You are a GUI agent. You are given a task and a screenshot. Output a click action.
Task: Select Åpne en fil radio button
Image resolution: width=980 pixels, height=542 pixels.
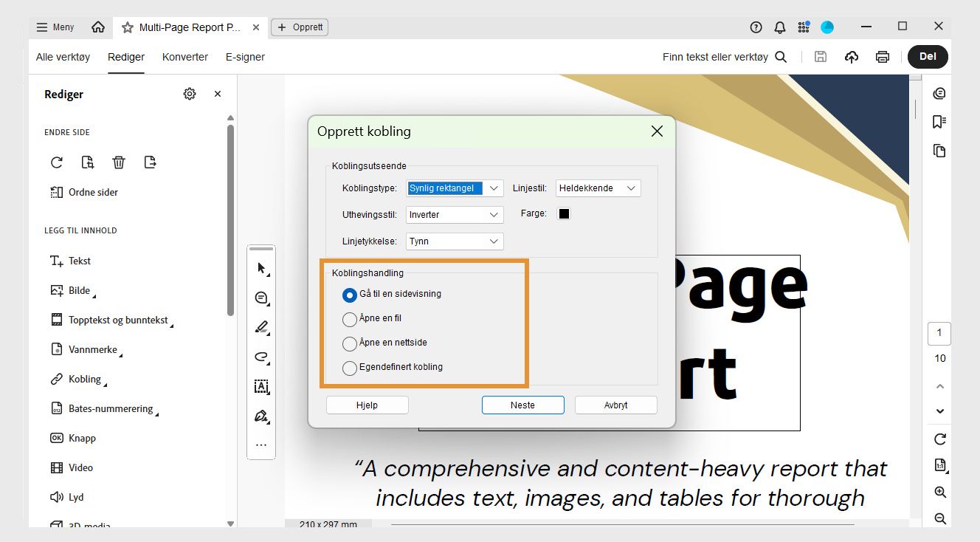tap(350, 319)
